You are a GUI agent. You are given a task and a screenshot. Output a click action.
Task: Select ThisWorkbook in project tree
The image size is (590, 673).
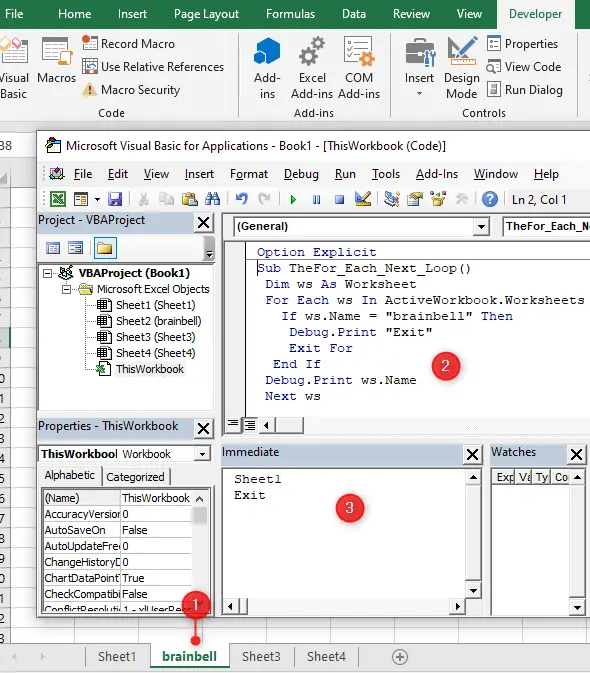(141, 369)
